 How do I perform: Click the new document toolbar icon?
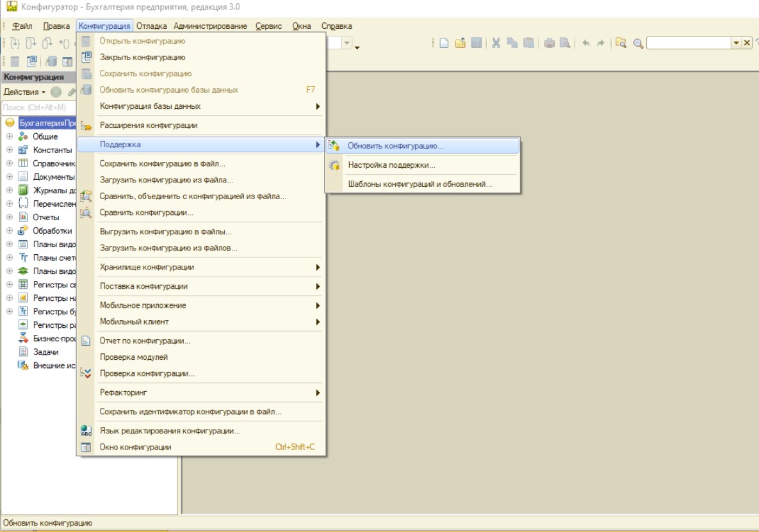444,43
